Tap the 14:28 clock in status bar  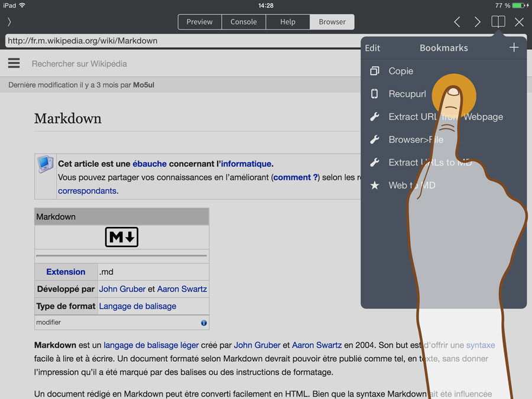click(x=265, y=5)
